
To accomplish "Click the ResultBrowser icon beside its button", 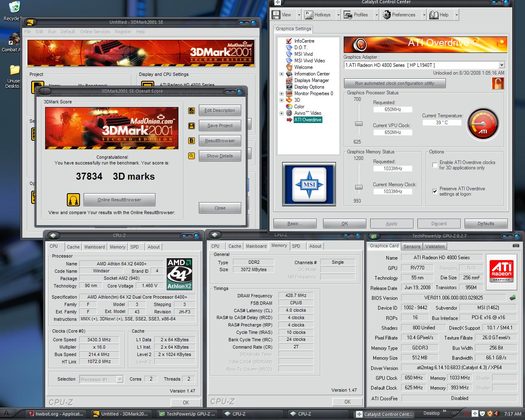I will (192, 141).
